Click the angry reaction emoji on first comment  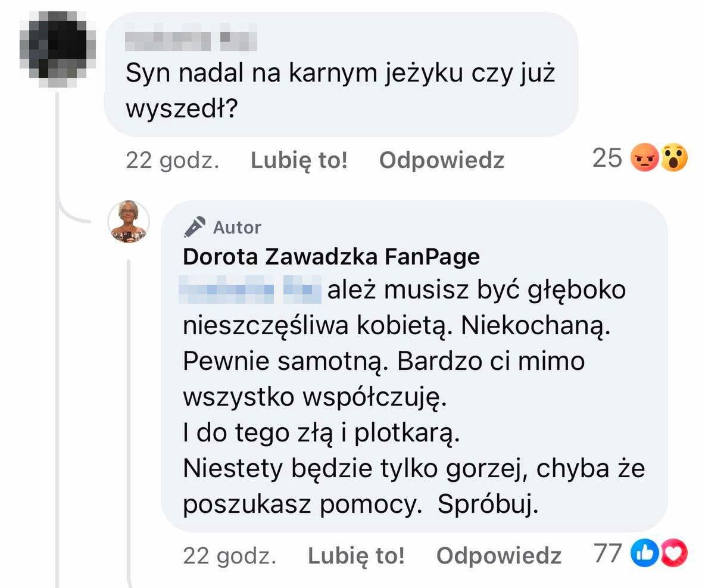tap(644, 160)
